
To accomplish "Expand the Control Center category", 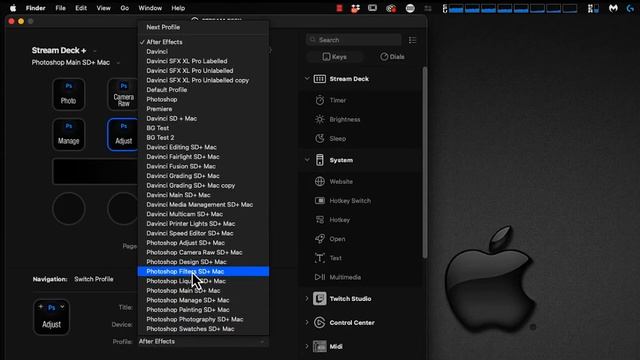I will (307, 322).
